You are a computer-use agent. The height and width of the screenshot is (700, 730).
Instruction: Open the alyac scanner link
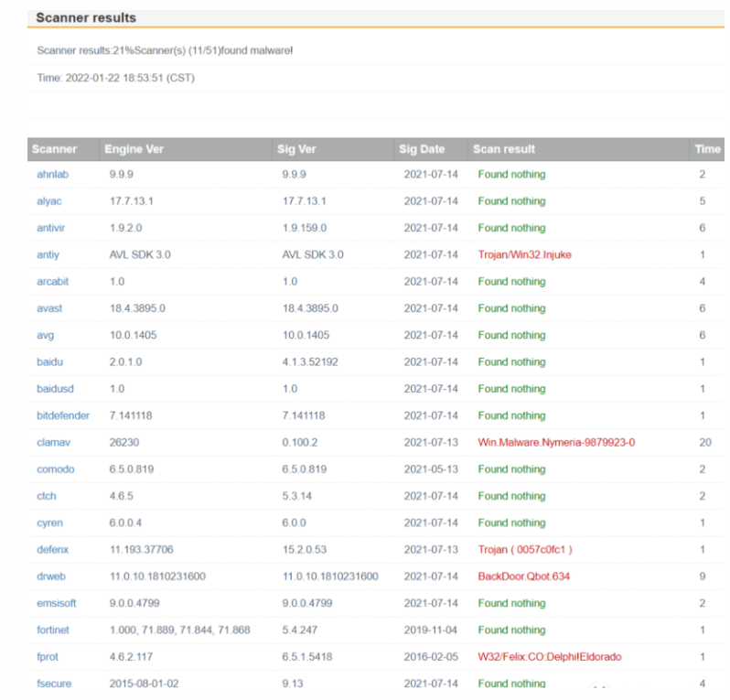49,201
